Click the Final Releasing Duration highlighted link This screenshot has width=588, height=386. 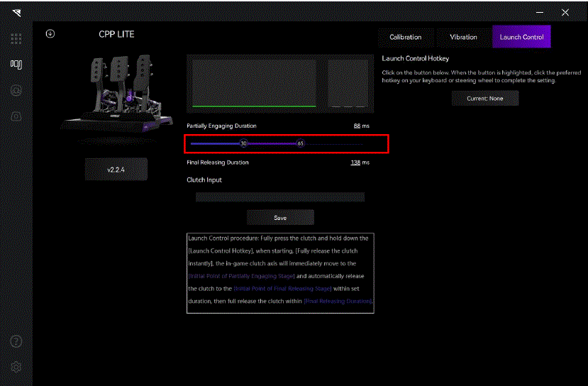tap(338, 302)
